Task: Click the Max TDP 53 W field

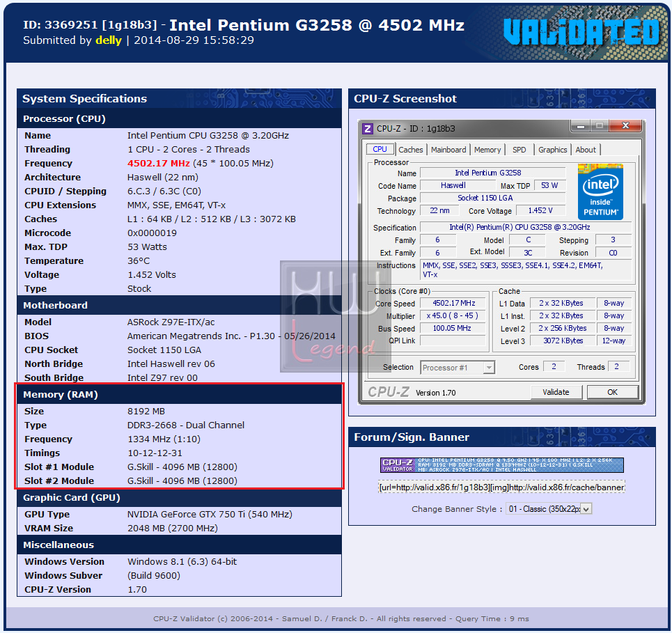Action: click(x=550, y=185)
